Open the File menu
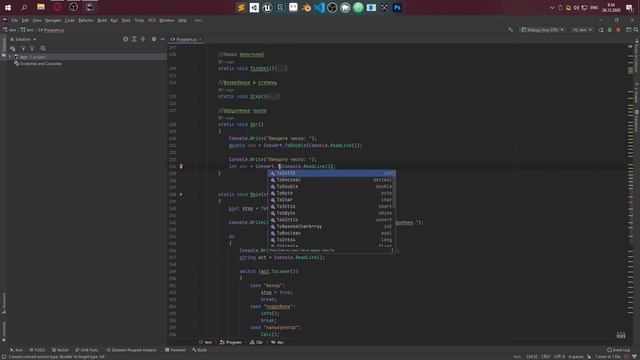The height and width of the screenshot is (360, 640). pyautogui.click(x=14, y=20)
